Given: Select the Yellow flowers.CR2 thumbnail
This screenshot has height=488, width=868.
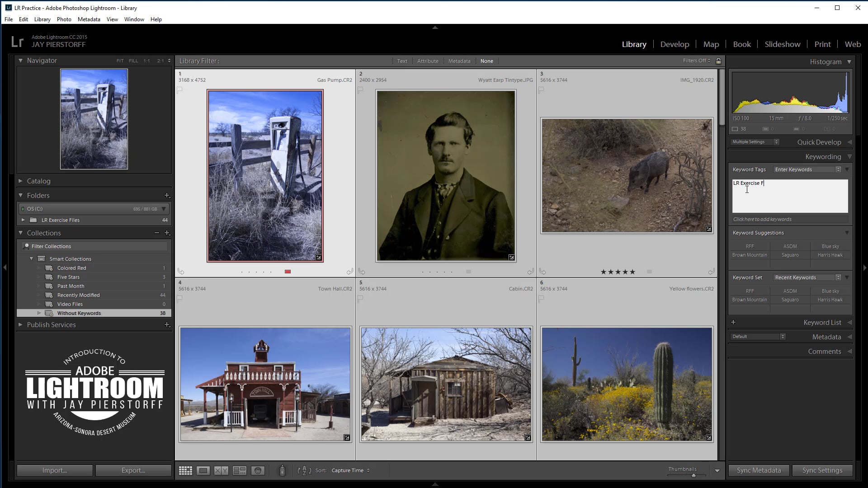Looking at the screenshot, I should coord(627,384).
